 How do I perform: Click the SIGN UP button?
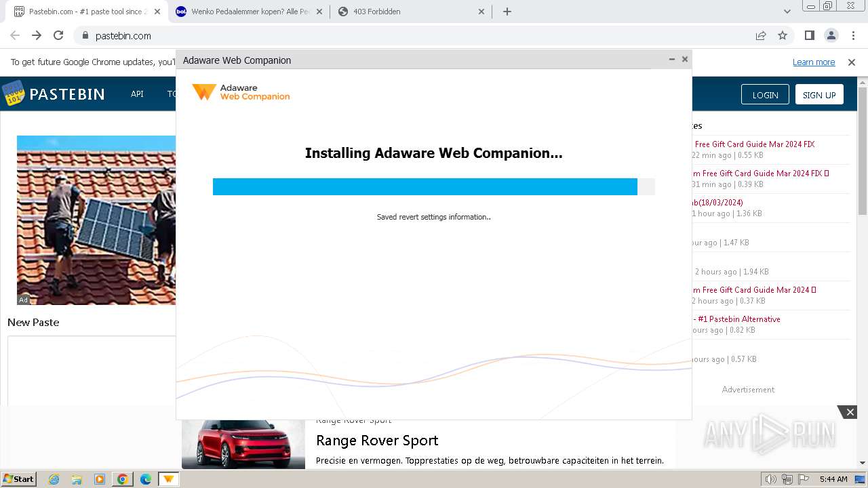[819, 94]
